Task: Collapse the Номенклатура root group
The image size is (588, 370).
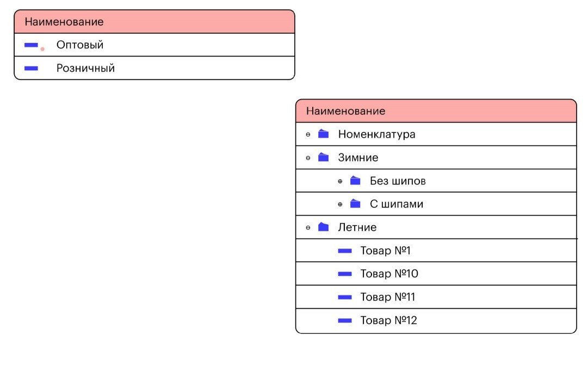Action: 308,134
